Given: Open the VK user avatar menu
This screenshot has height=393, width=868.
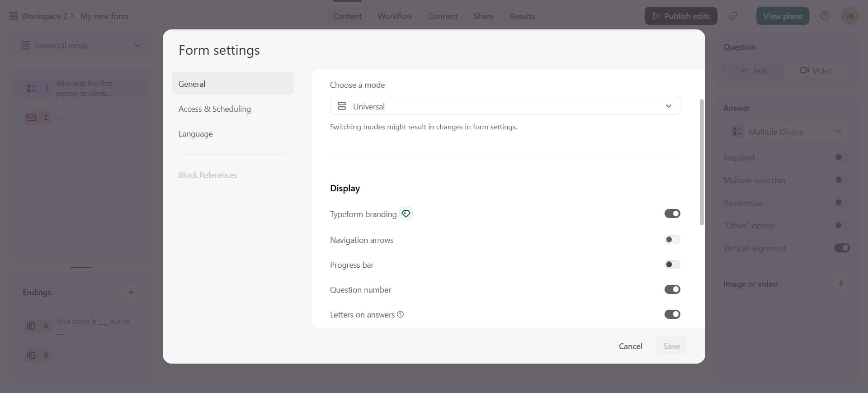Looking at the screenshot, I should tap(849, 16).
